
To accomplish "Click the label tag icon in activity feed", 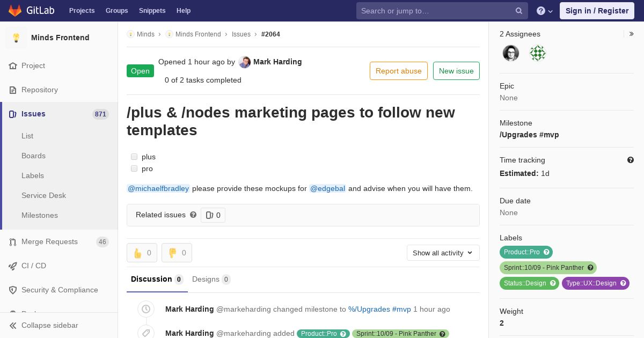I will click(145, 333).
